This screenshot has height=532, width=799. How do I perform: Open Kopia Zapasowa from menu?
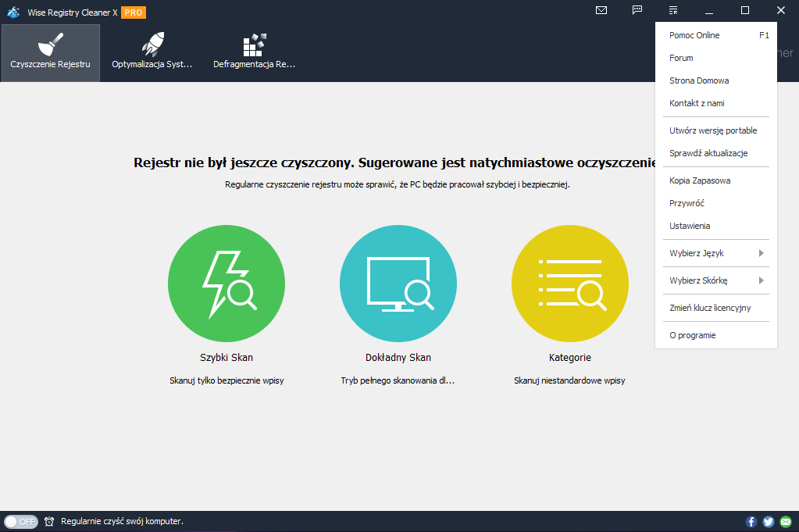point(716,180)
